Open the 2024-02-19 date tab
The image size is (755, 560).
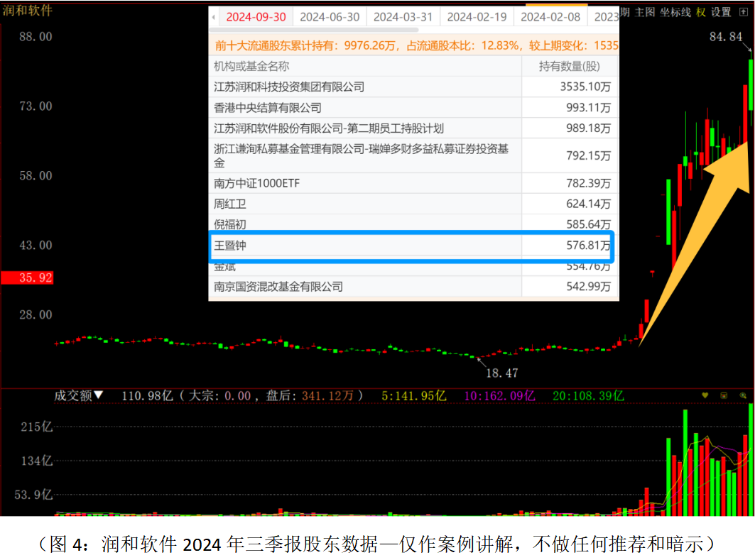pos(477,17)
